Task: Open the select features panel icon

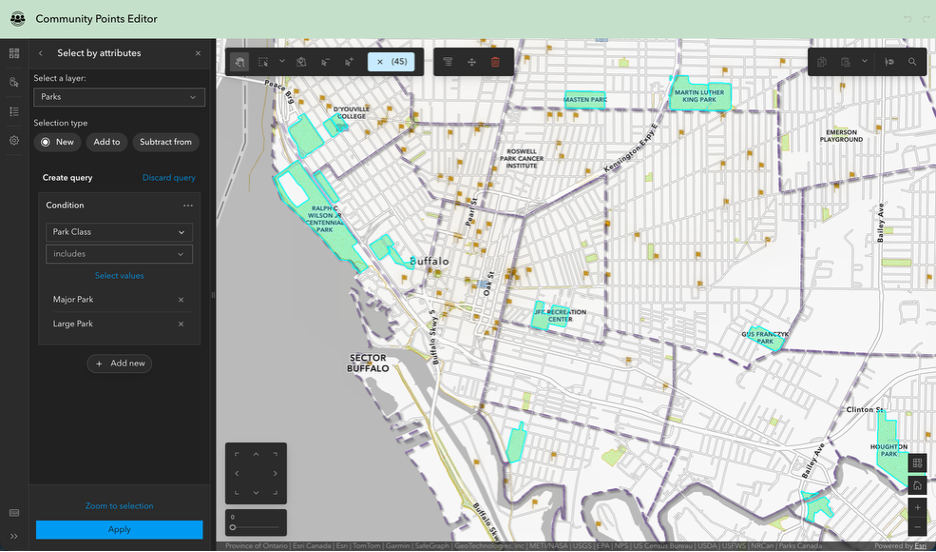Action: pos(14,82)
